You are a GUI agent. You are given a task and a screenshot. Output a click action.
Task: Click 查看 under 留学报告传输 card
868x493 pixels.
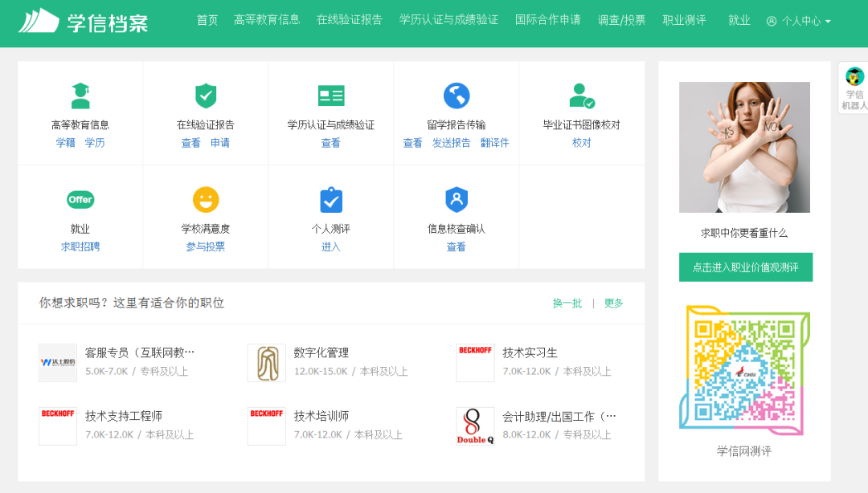coord(412,143)
